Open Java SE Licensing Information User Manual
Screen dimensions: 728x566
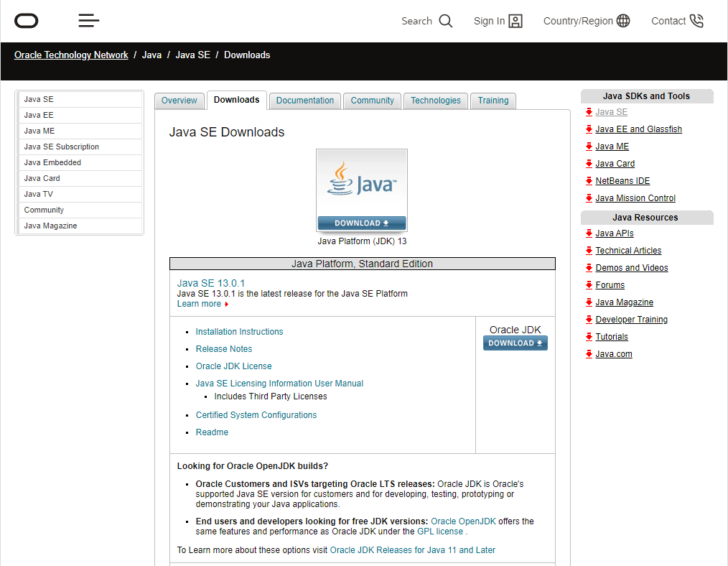[279, 383]
